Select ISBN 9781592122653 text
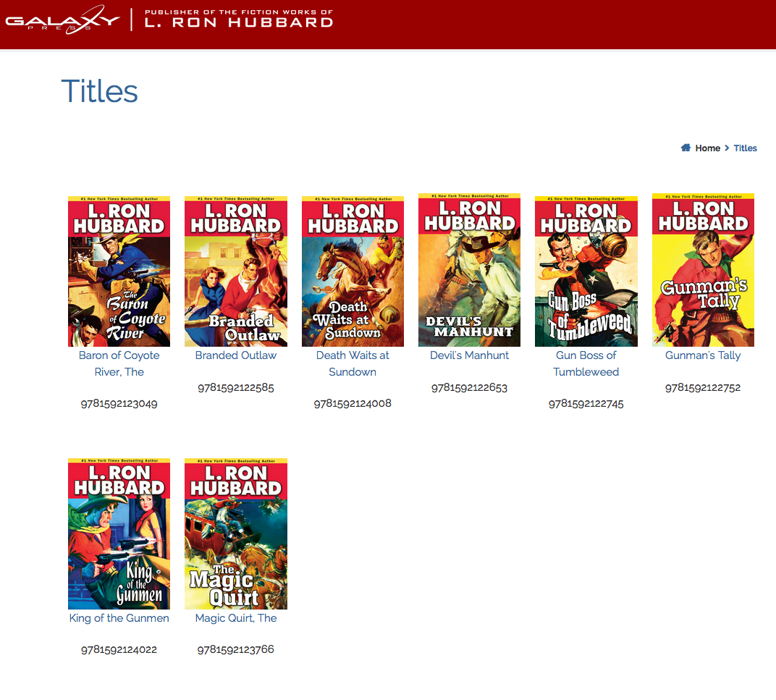 (x=469, y=387)
